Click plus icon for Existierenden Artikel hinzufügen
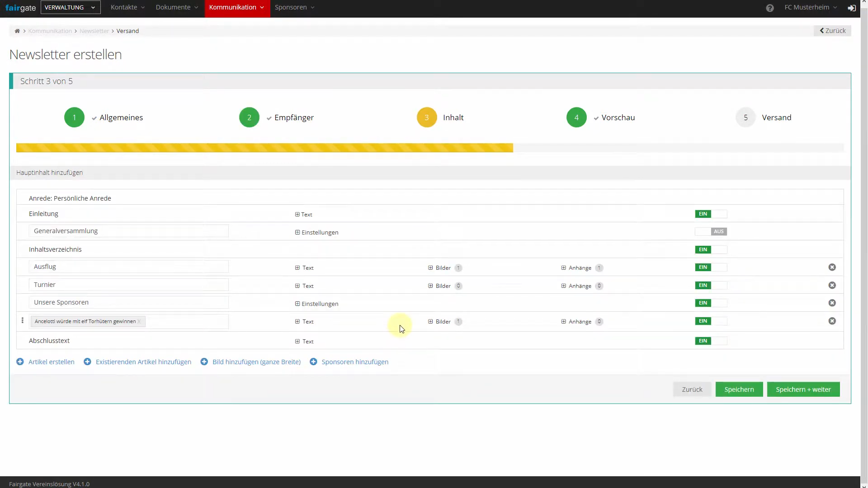This screenshot has width=868, height=488. point(87,362)
